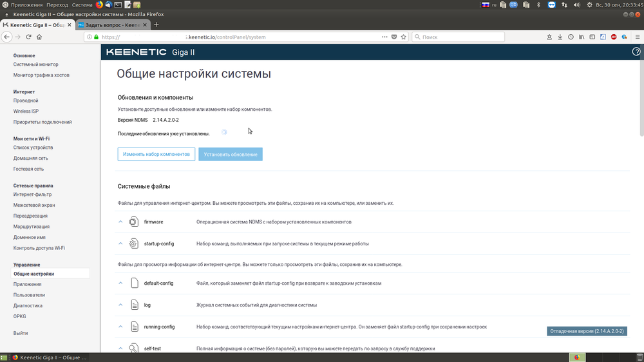Go to the Firefox home page icon
The image size is (644, 362).
39,37
